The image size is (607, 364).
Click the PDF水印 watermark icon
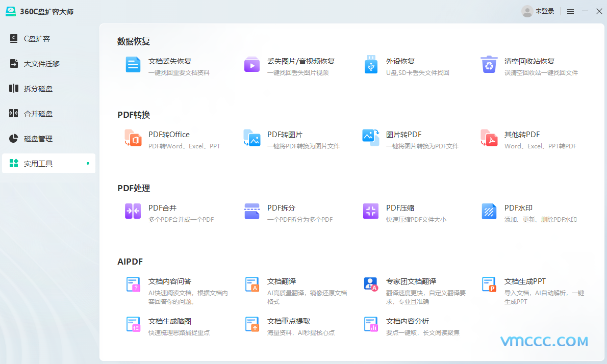pyautogui.click(x=489, y=211)
